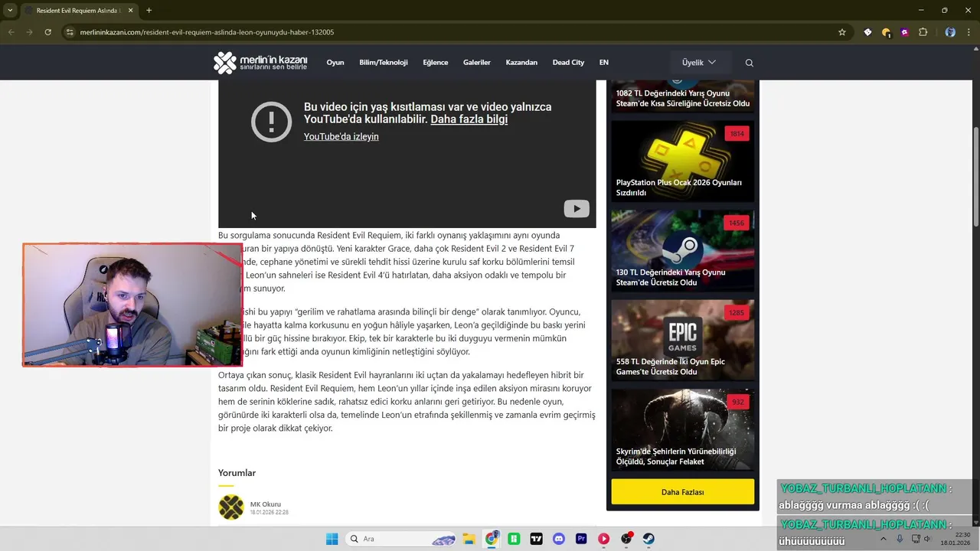Click the 932 badge on the Skyrim card

(x=738, y=402)
